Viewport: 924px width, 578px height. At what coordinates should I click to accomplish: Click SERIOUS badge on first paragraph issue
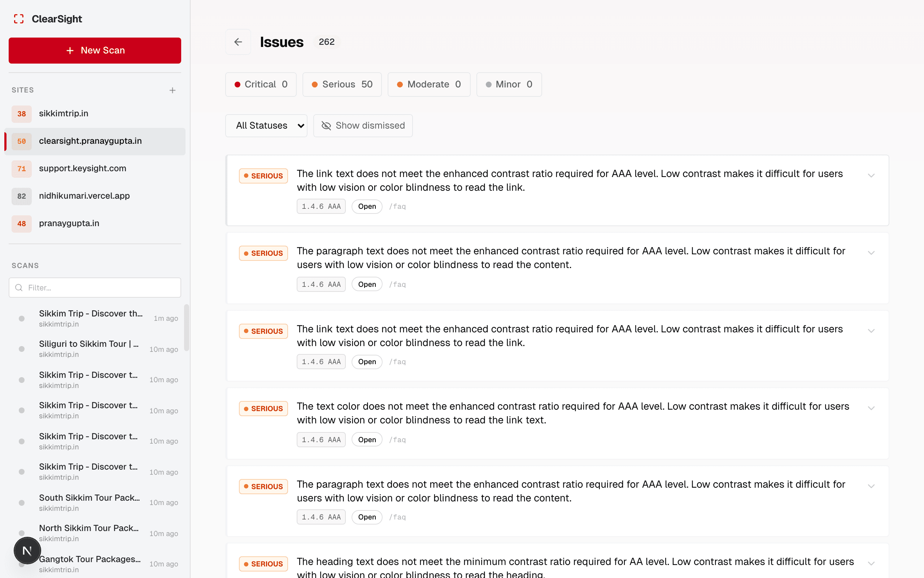[x=263, y=253]
